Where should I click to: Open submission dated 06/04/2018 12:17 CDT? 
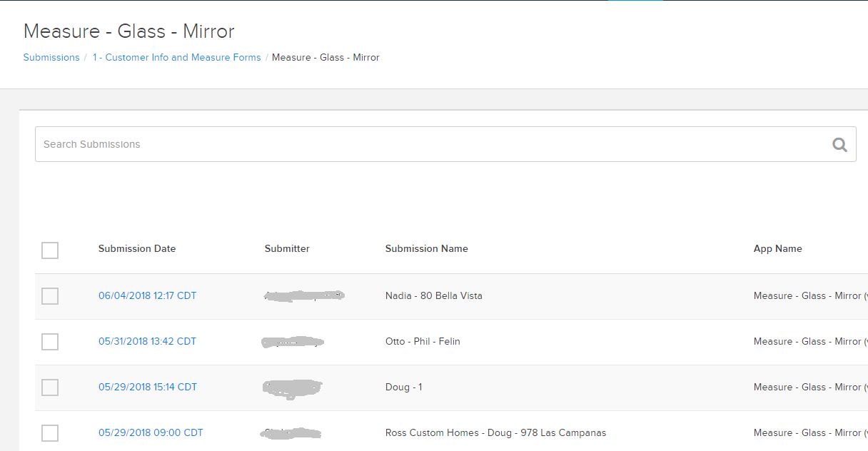(147, 295)
